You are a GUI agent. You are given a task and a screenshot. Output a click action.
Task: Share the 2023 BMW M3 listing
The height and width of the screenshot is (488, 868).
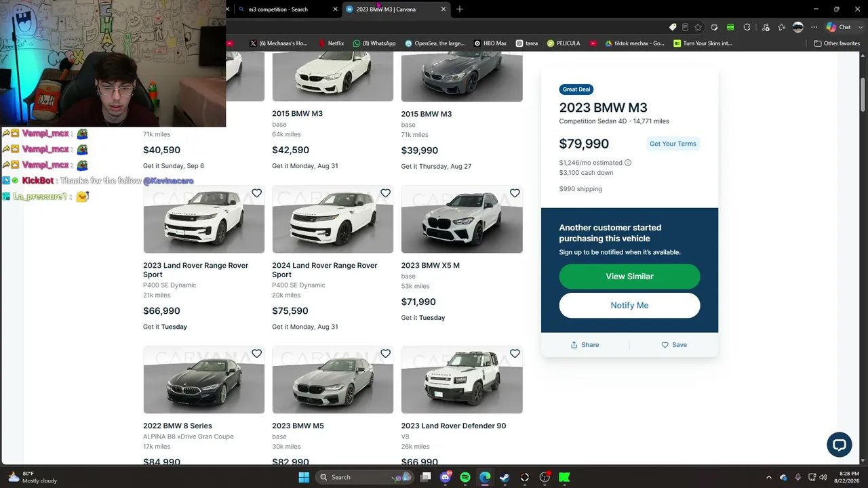[x=585, y=345]
